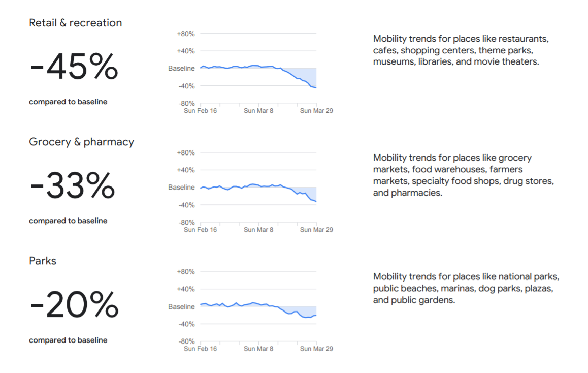
Task: Click the Parks trend chart
Action: coord(258,309)
